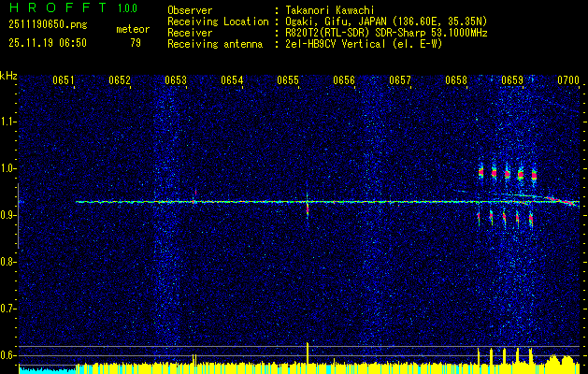
Task: Click the 0659 time marker
Action: point(512,80)
